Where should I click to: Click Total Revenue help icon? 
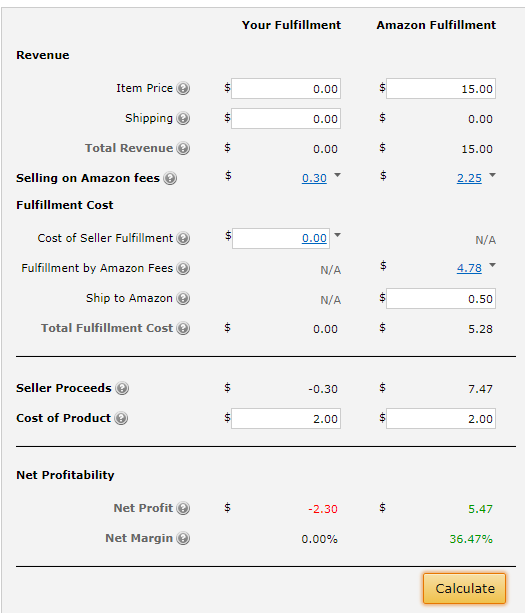pos(183,148)
